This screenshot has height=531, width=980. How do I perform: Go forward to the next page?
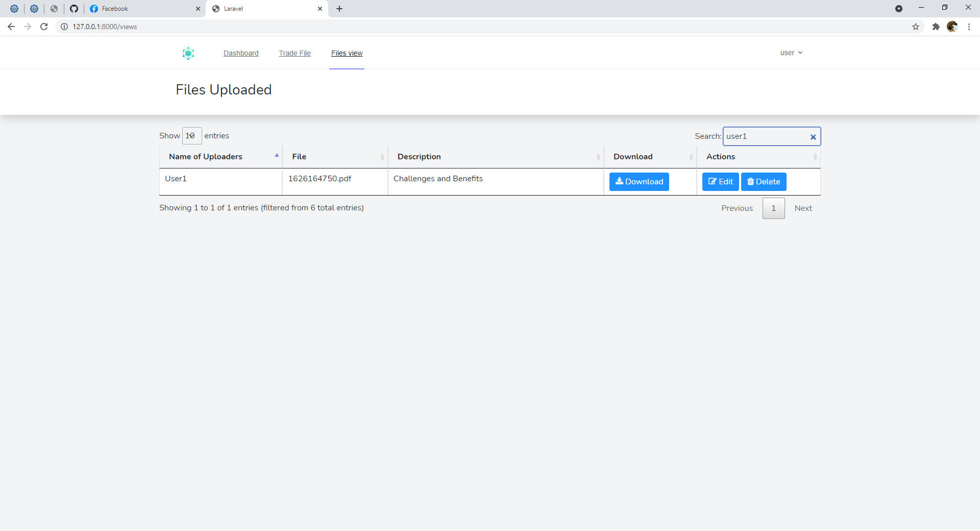tap(28, 27)
